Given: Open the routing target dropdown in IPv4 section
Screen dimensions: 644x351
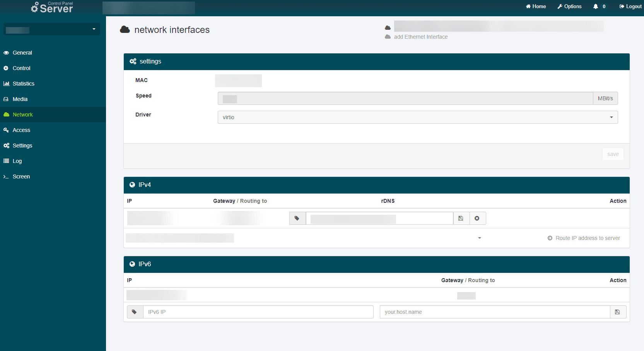Looking at the screenshot, I should (480, 238).
